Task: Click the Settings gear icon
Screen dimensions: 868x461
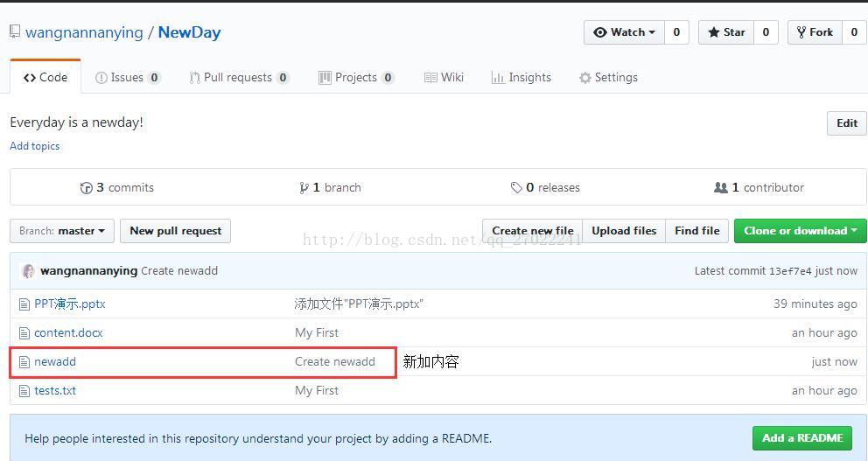Action: coord(585,78)
